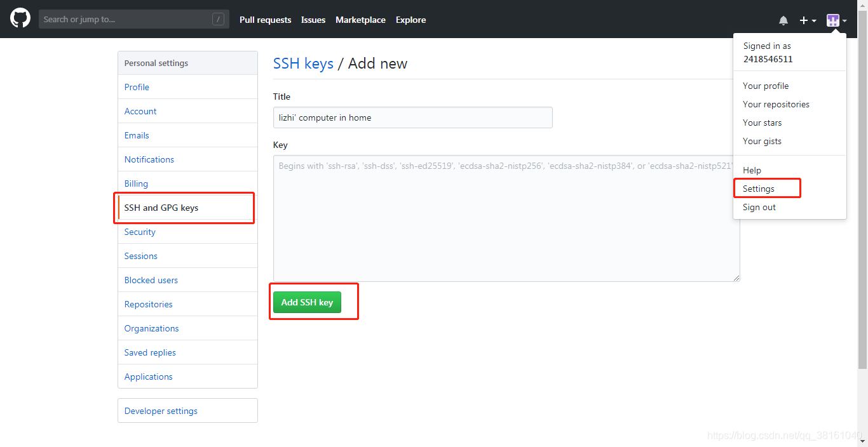Select Help in user menu
This screenshot has width=868, height=447.
tap(790, 170)
